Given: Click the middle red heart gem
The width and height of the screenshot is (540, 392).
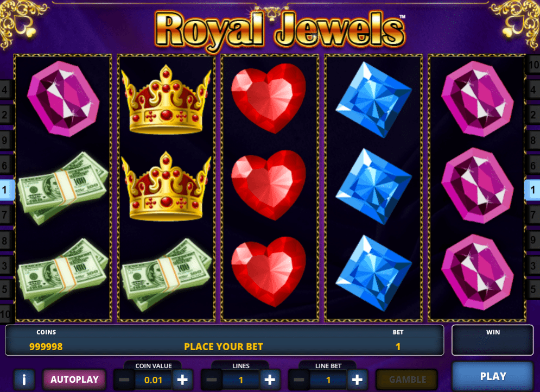Looking at the screenshot, I should pos(269,185).
